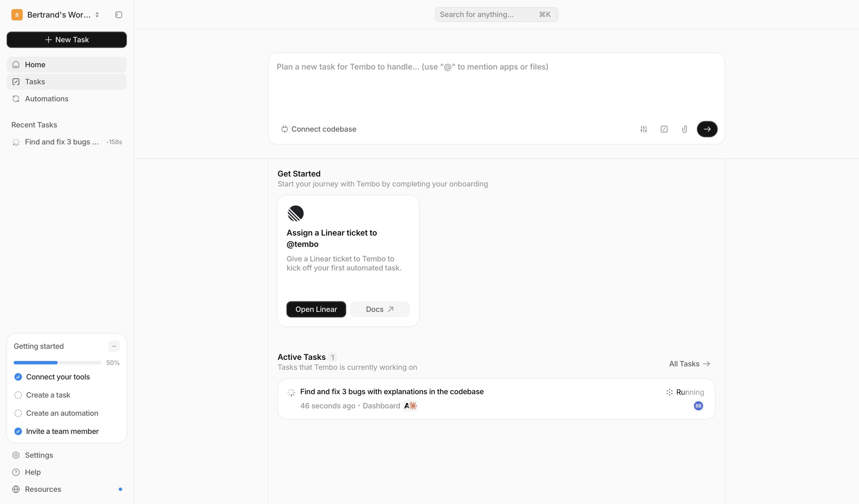Screen dimensions: 859x504
Task: Open Resources
Action: tap(67, 489)
